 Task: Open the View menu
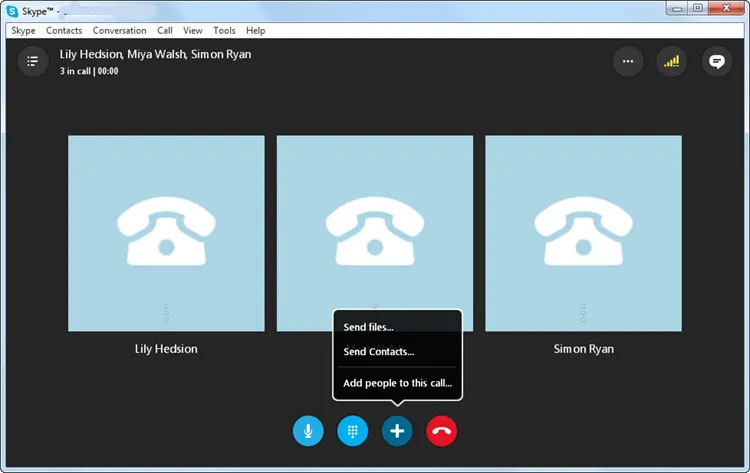tap(192, 31)
